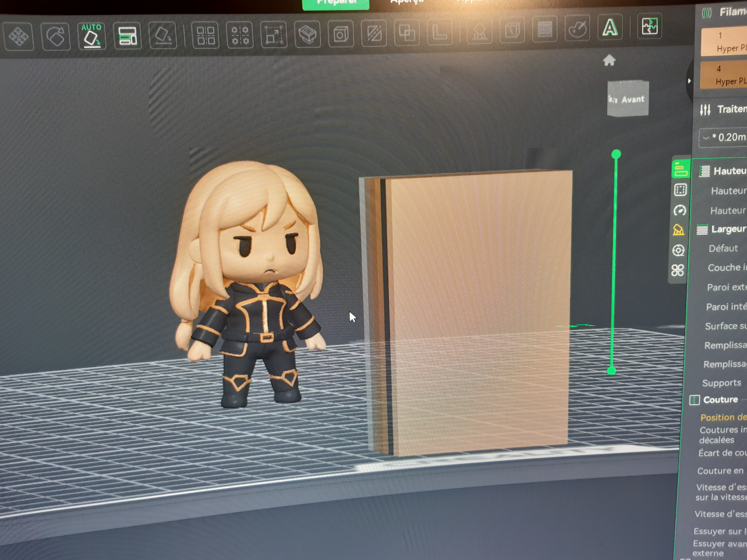
Task: Click the home view reset icon
Action: 609,60
